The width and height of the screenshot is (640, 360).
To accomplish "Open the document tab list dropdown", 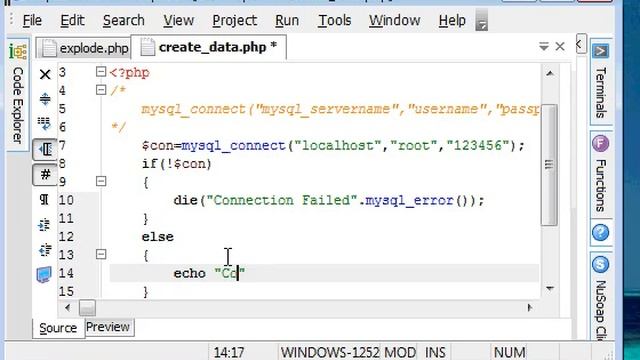I will coord(544,46).
